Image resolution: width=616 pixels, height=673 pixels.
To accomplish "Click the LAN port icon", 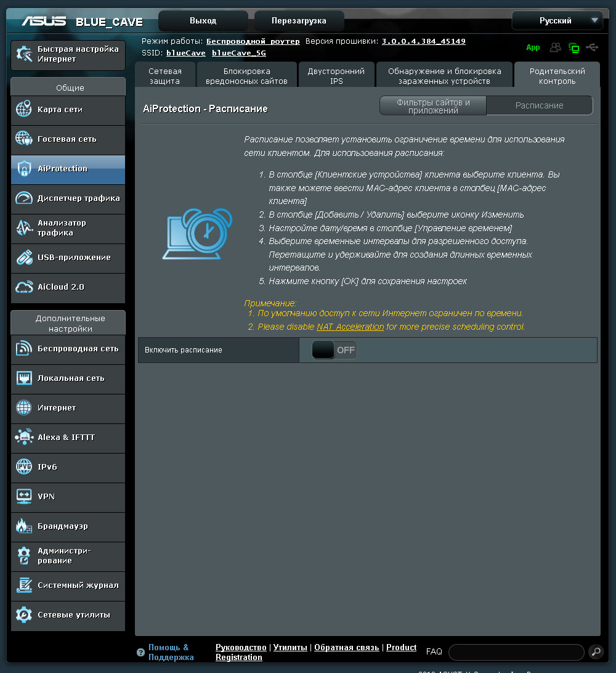I will [24, 378].
